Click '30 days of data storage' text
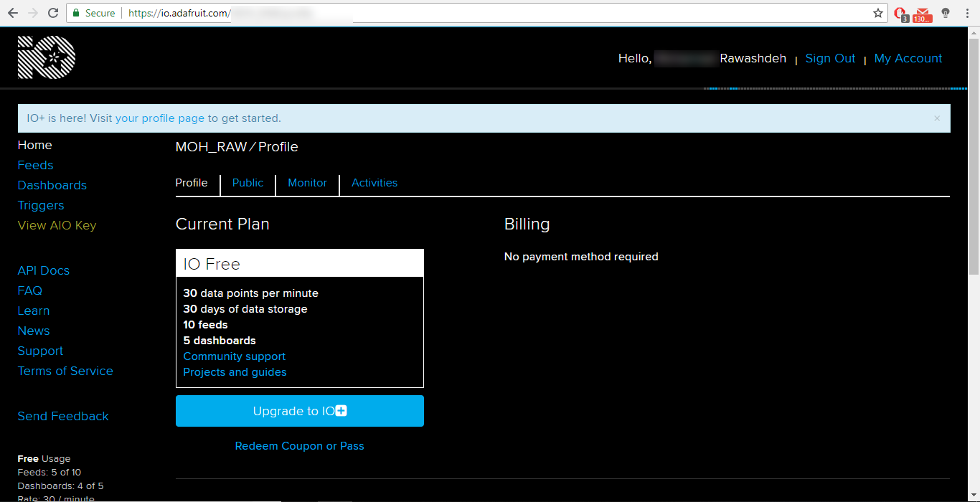The image size is (980, 502). (x=245, y=309)
